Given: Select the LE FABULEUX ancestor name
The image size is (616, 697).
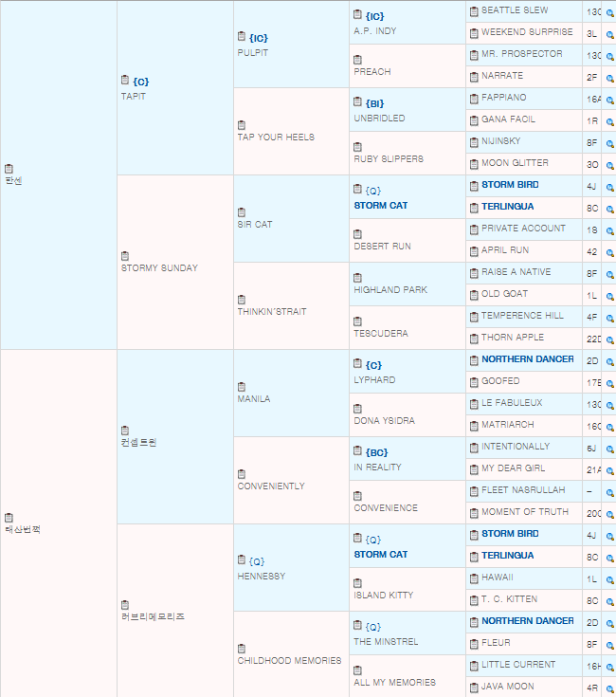Looking at the screenshot, I should (512, 403).
